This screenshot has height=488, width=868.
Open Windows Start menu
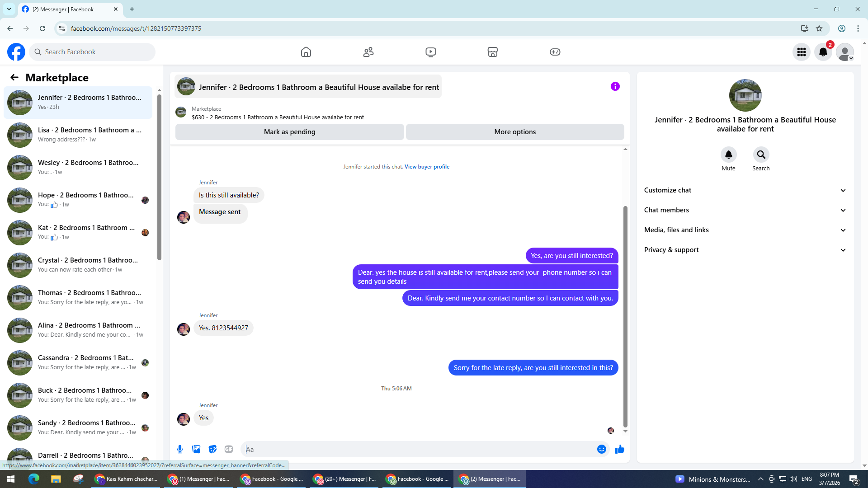[11, 479]
